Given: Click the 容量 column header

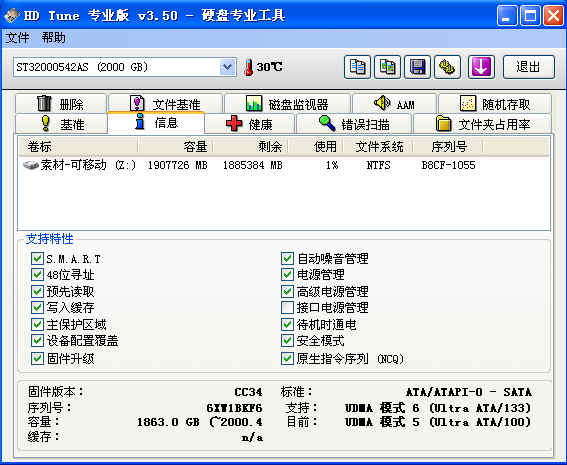Looking at the screenshot, I should (175, 146).
